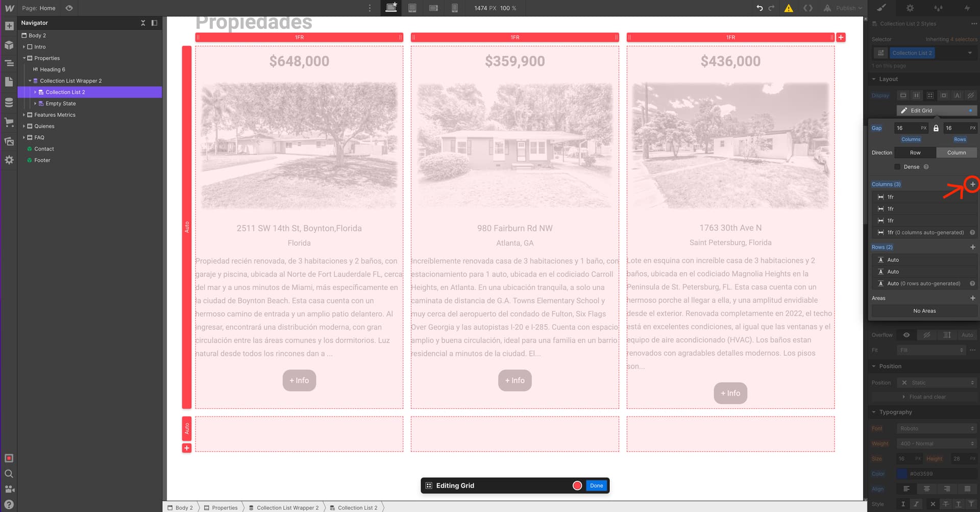980x512 pixels.
Task: Enable the Dense checkbox
Action: tap(897, 167)
